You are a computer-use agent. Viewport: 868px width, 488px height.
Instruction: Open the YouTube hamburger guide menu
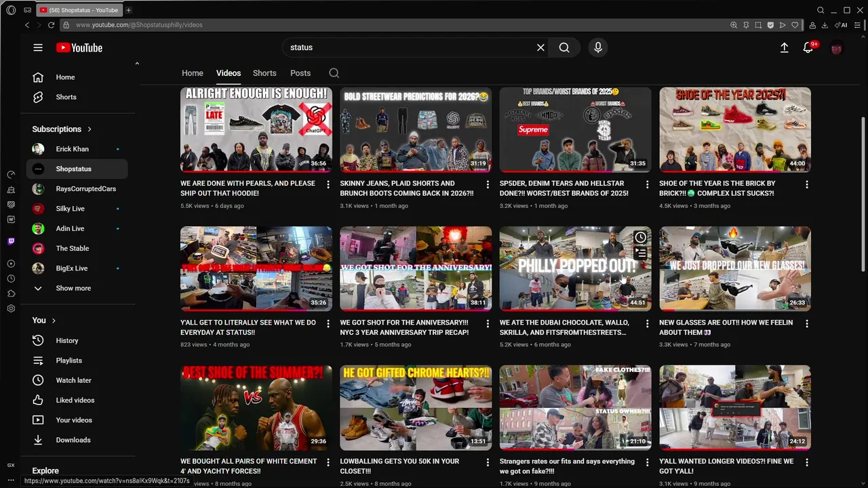tap(38, 47)
